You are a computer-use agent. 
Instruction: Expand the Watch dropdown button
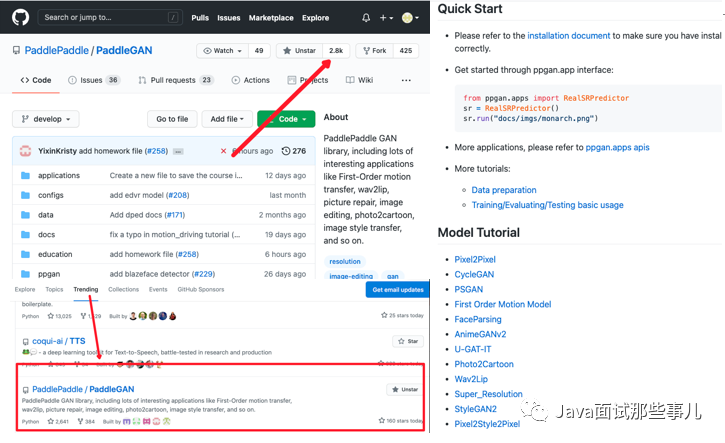click(223, 51)
